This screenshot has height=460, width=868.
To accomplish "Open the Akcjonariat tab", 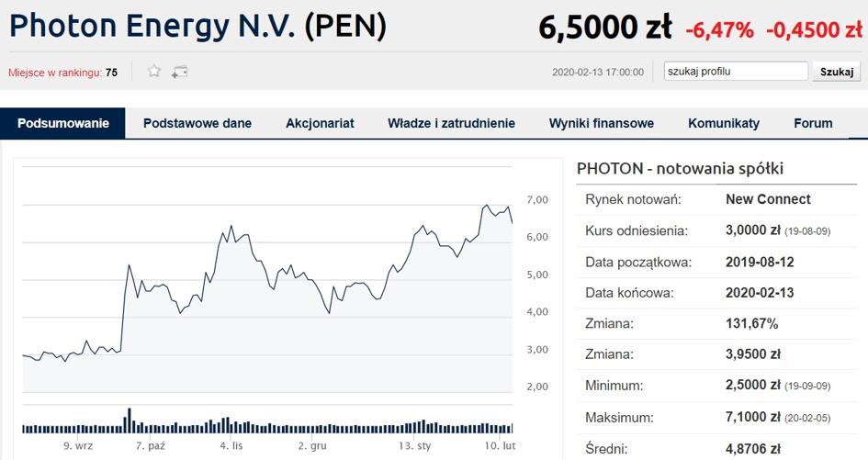I will [x=320, y=123].
